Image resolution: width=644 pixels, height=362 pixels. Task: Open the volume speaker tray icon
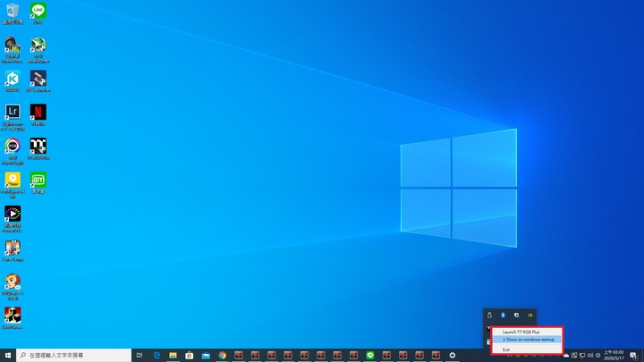point(590,356)
